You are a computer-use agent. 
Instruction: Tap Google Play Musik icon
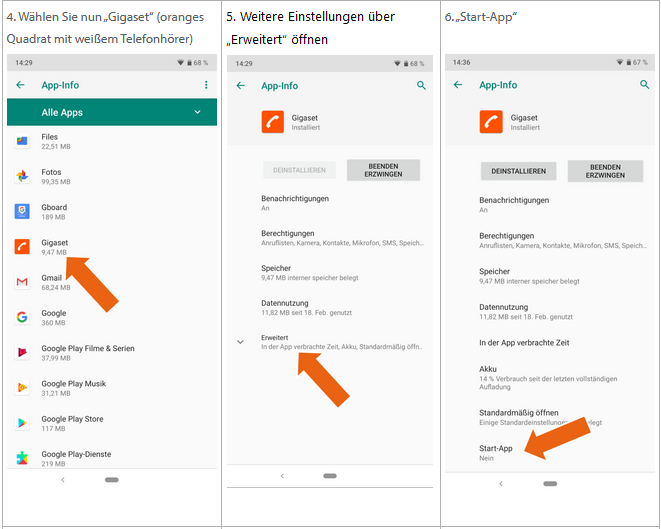tap(22, 387)
